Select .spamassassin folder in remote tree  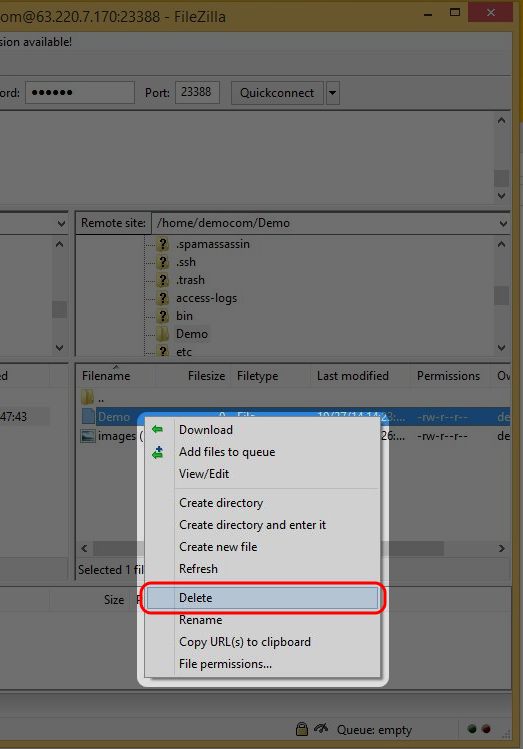213,244
